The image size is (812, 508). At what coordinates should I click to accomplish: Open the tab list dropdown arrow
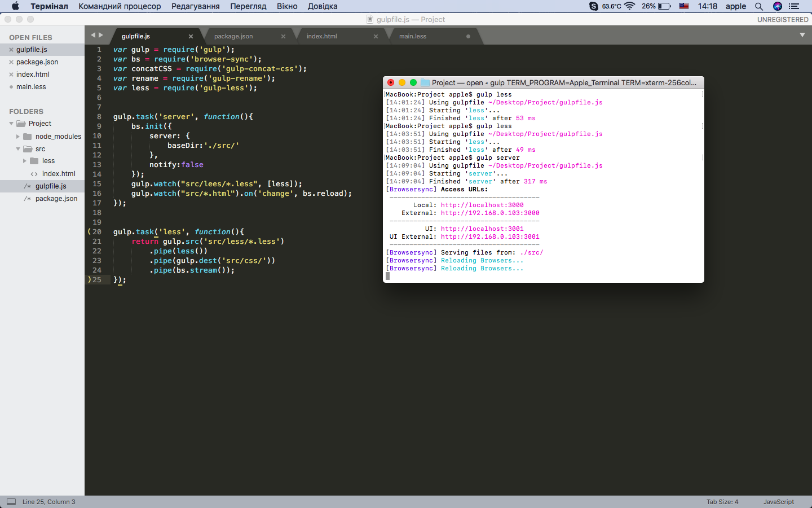802,35
